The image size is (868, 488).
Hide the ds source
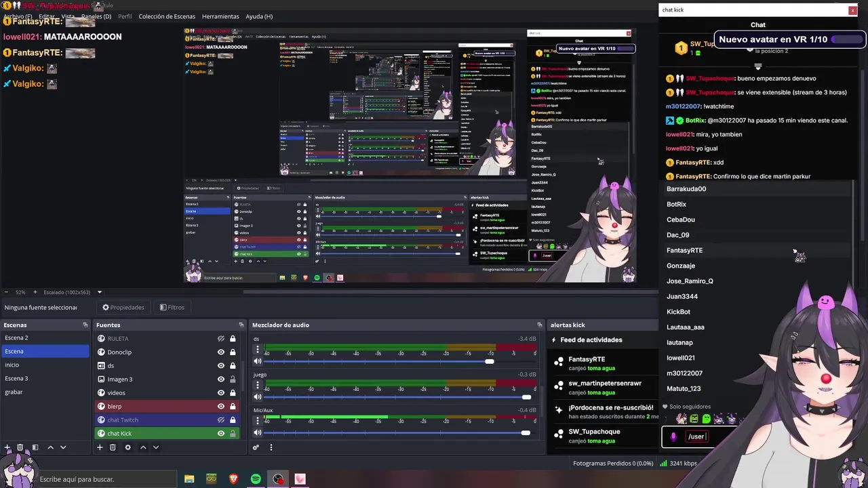221,365
